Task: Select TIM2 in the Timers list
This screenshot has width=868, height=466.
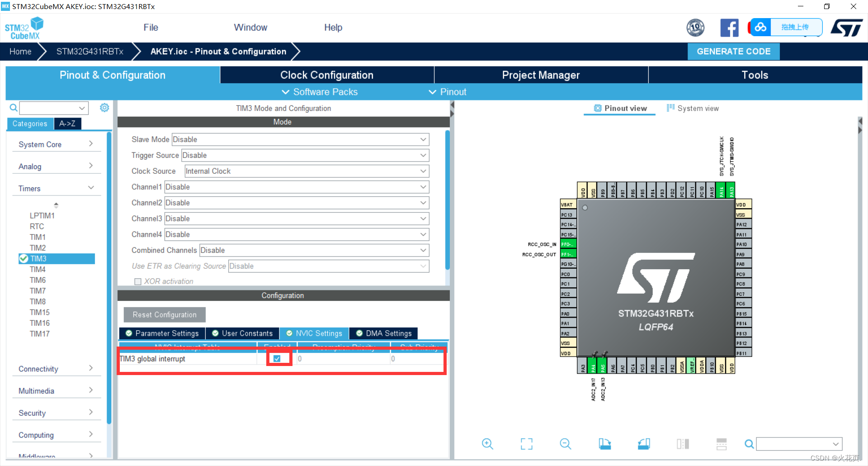Action: coord(38,248)
